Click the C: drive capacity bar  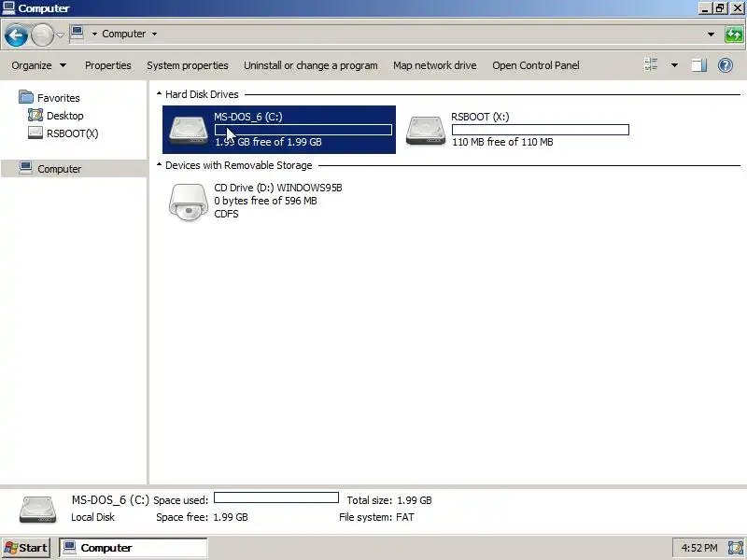[303, 130]
